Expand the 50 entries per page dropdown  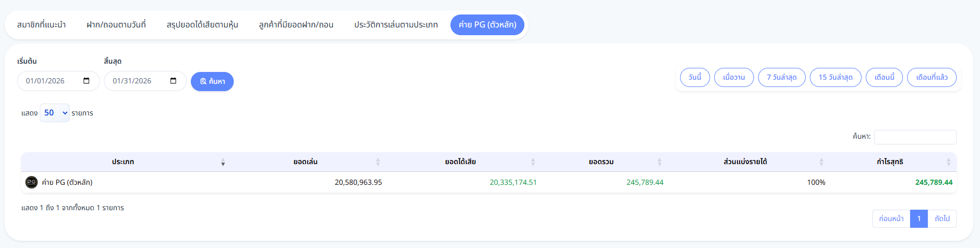point(55,113)
